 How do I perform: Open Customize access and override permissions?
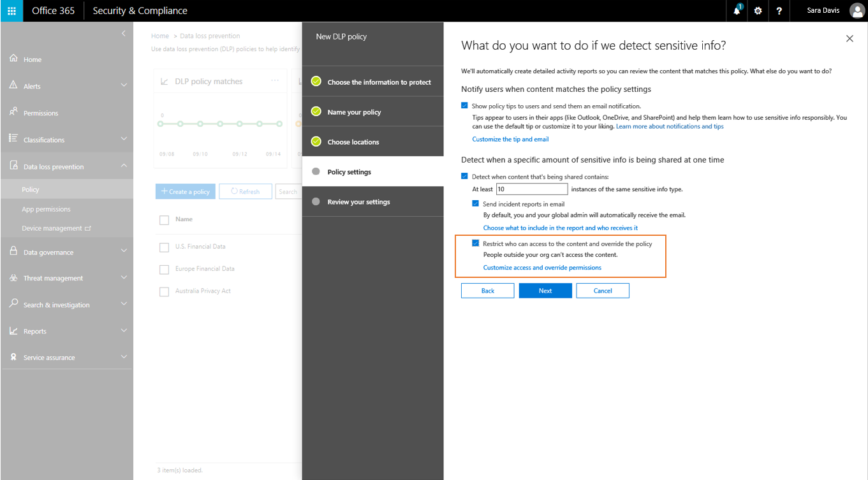(x=541, y=267)
